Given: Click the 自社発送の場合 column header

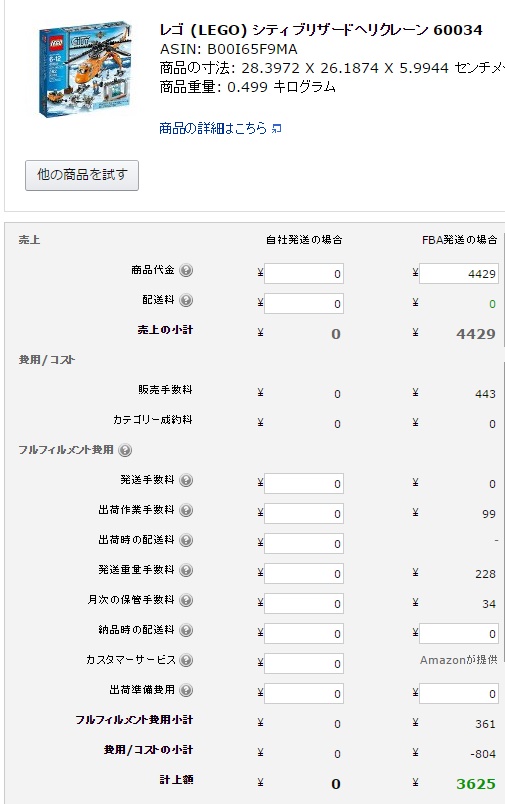Looking at the screenshot, I should [x=304, y=239].
